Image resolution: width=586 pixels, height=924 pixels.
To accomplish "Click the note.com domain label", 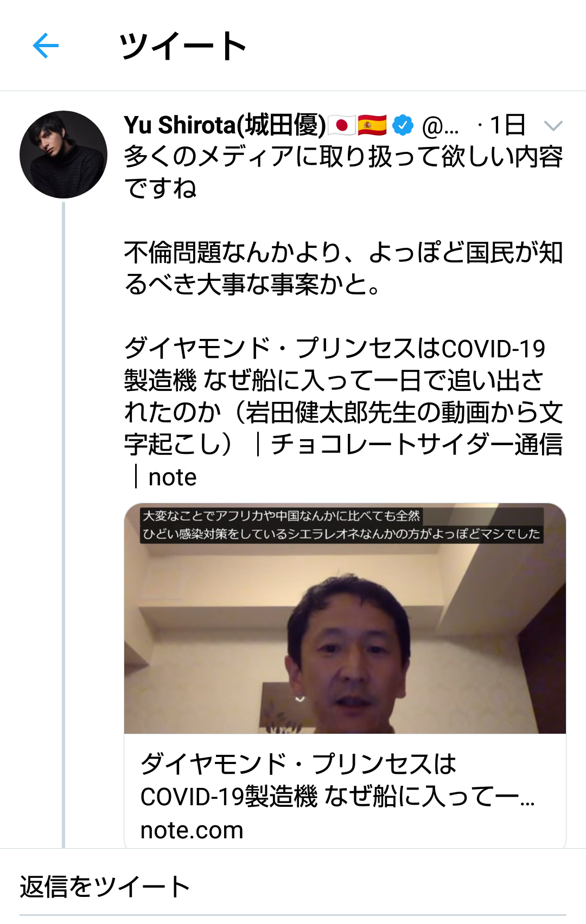I will [192, 830].
